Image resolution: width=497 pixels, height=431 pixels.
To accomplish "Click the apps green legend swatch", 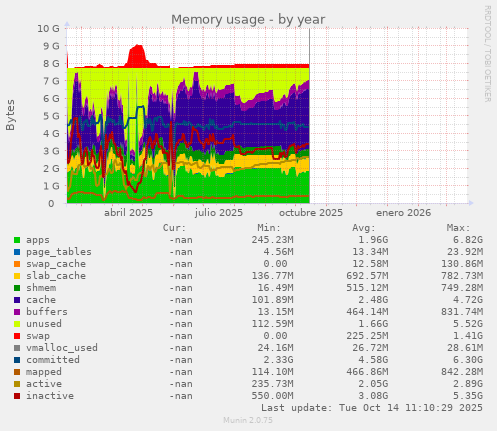I will pos(17,240).
